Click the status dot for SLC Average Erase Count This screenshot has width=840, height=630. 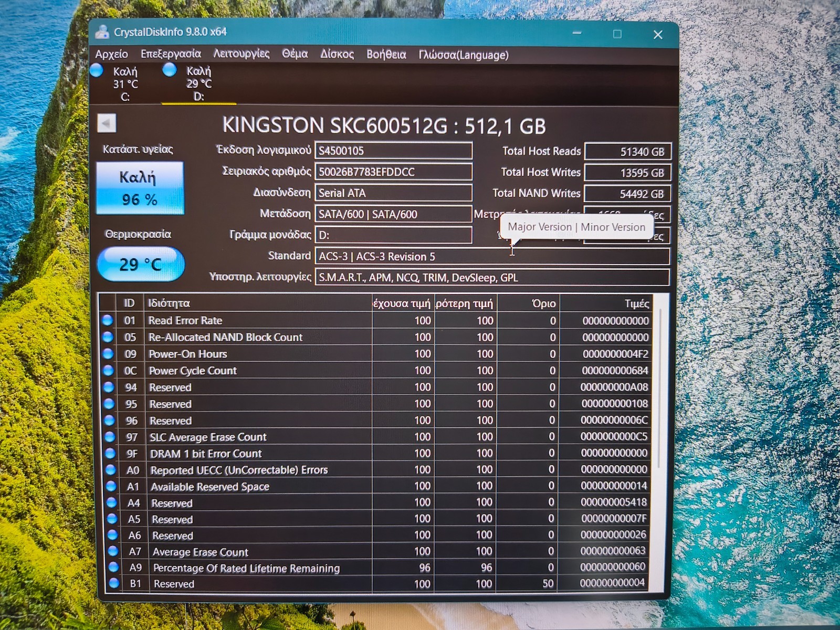[x=110, y=437]
